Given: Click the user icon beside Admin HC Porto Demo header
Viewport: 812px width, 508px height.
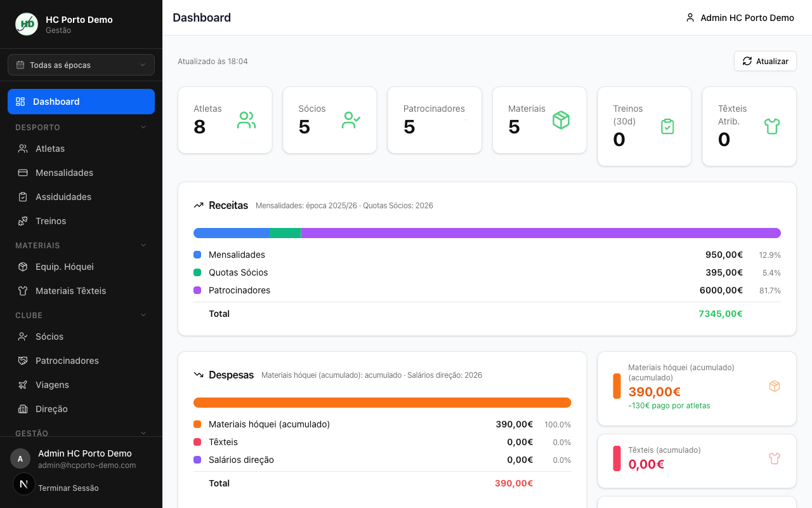Looking at the screenshot, I should pos(690,18).
